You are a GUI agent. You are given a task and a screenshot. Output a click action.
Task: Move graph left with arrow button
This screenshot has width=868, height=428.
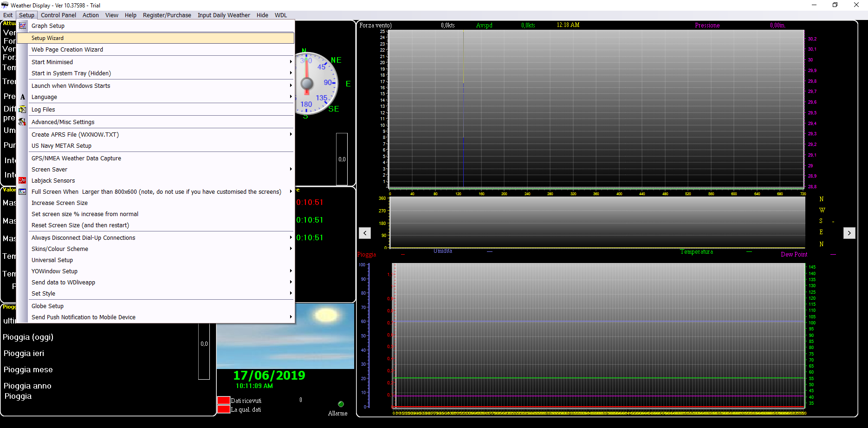click(x=365, y=233)
